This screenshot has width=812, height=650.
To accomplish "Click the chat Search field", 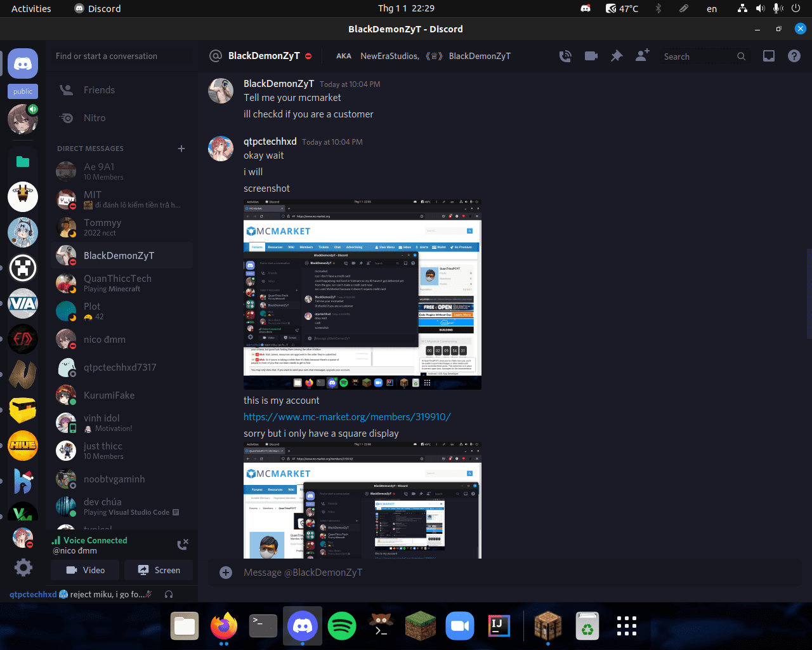I will pyautogui.click(x=704, y=56).
